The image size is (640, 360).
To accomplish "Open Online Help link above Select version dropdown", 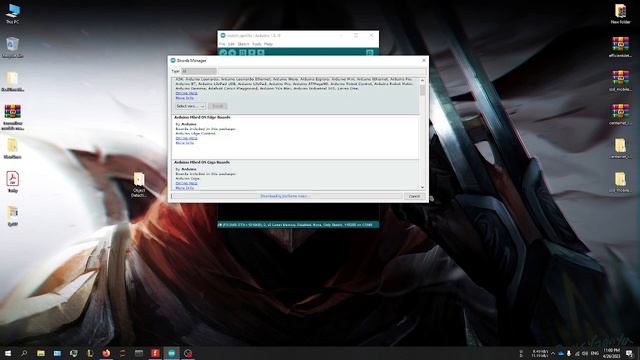I will (x=187, y=93).
